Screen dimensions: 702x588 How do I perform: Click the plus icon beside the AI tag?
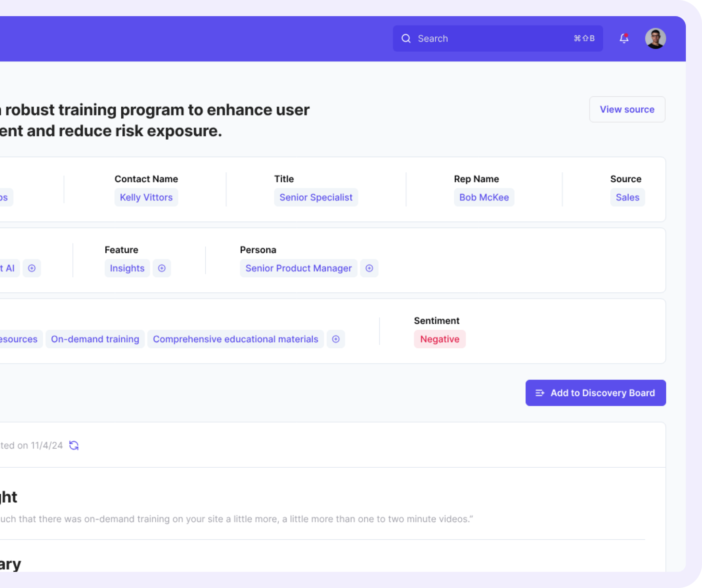32,268
